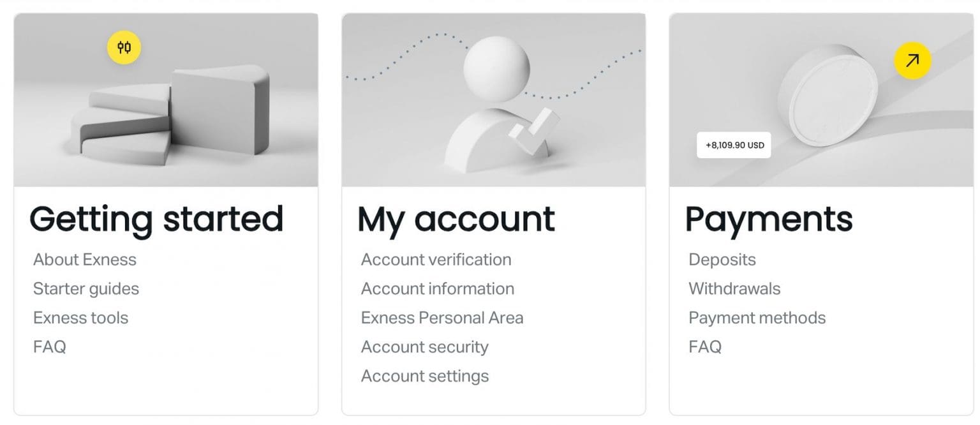Open Withdrawals link
The width and height of the screenshot is (980, 425).
[x=734, y=289]
